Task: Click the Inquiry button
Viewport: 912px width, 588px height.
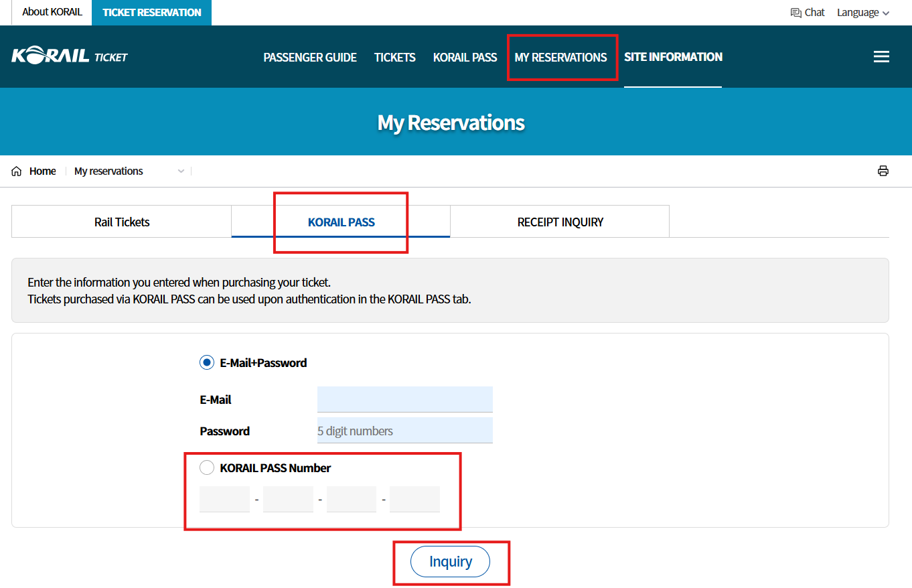Action: (x=450, y=561)
